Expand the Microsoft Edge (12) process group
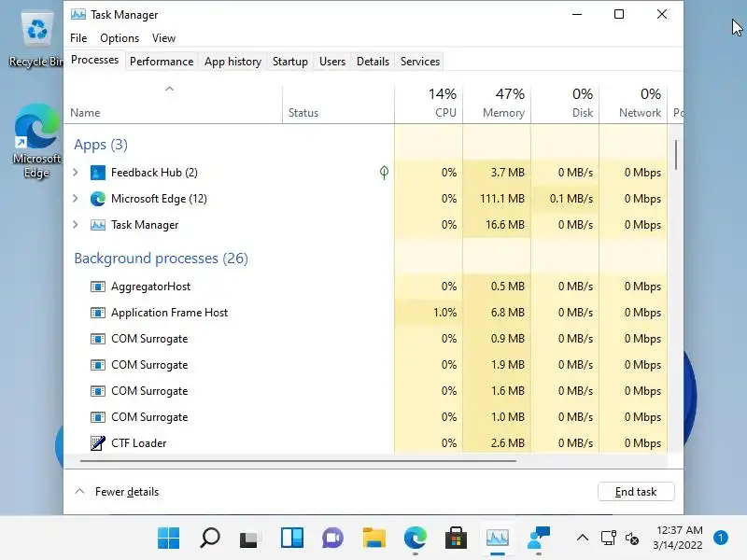The image size is (747, 560). 76,199
